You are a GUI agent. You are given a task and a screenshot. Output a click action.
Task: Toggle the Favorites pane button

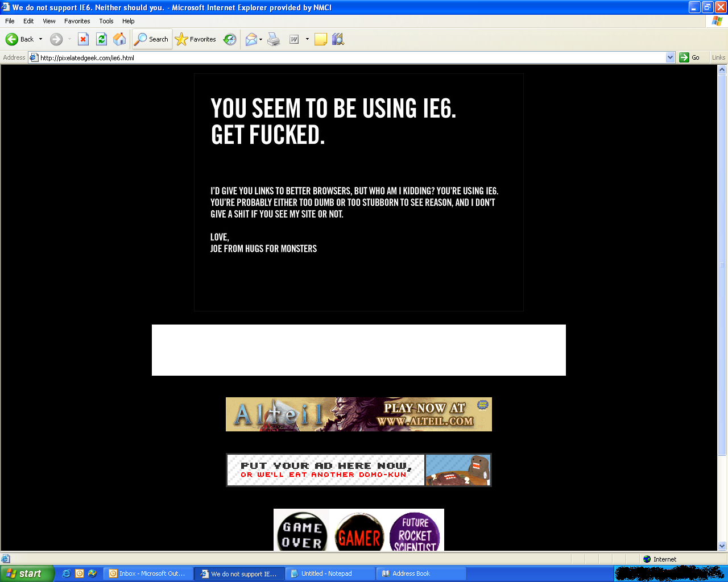click(x=196, y=39)
